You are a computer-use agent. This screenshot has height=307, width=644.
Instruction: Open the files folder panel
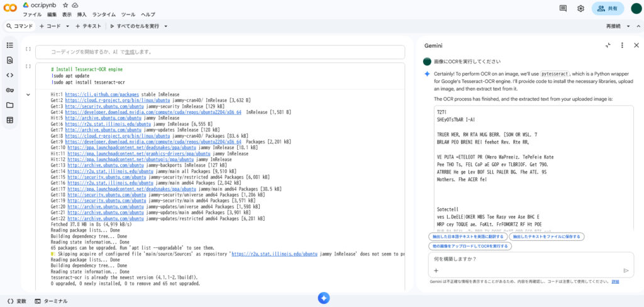pos(9,105)
